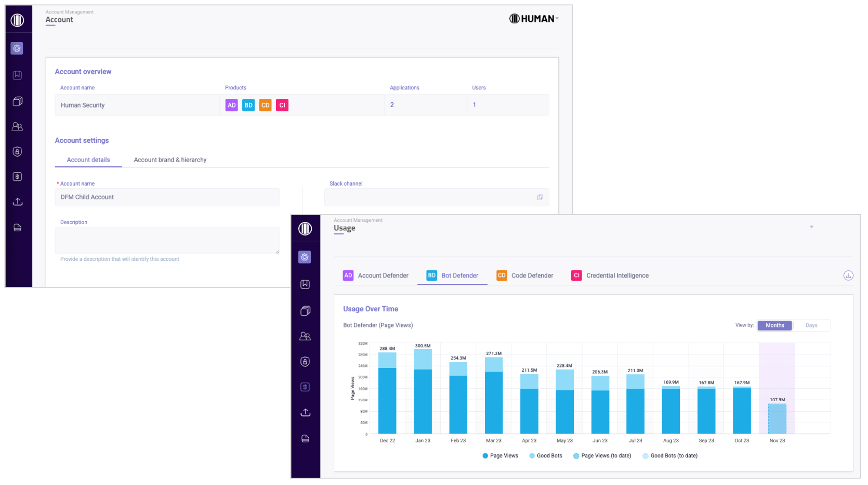
Task: Open settings gear icon in Account window sidebar
Action: [x=17, y=48]
